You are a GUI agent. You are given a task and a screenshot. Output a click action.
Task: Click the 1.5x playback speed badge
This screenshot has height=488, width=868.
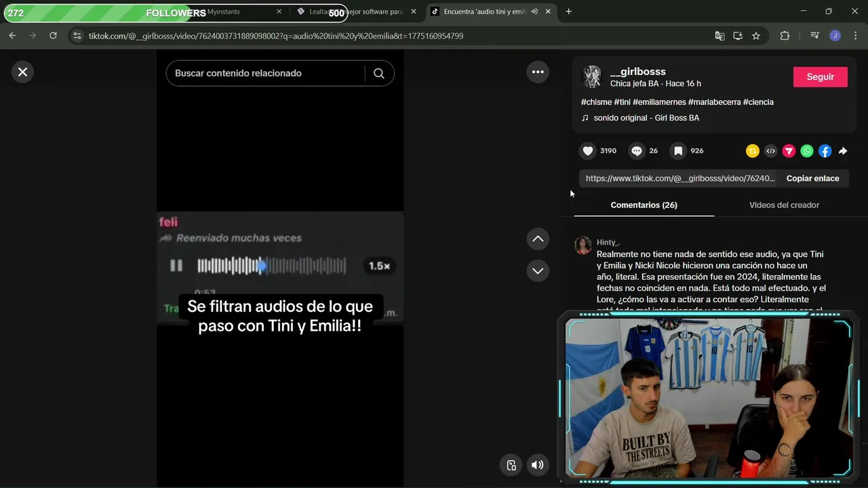pyautogui.click(x=379, y=266)
